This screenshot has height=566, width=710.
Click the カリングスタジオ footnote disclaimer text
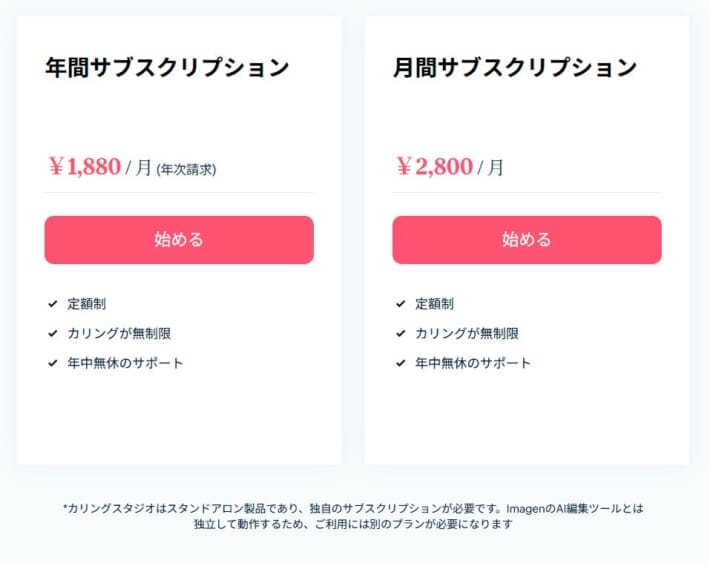tap(353, 516)
